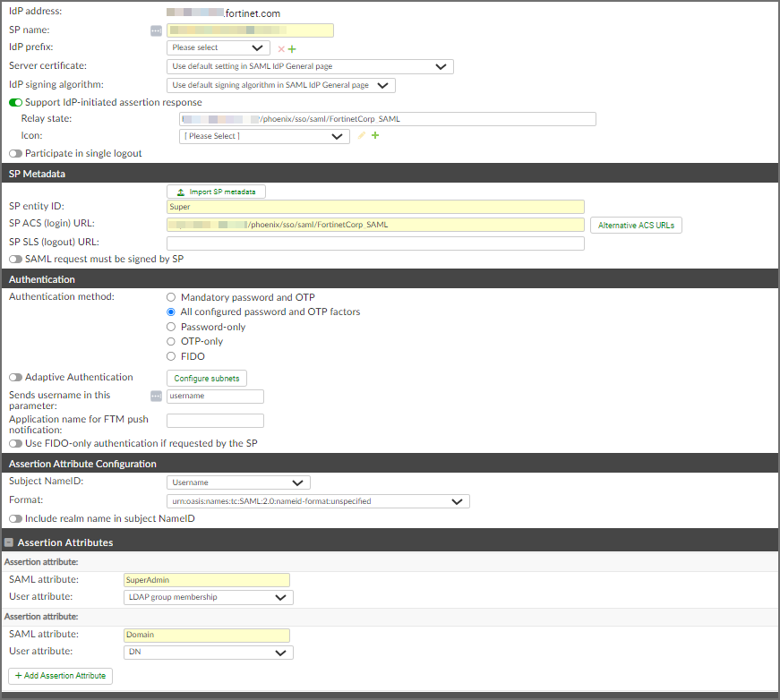Click Alternative ACS URLs button
780x700 pixels.
point(636,226)
